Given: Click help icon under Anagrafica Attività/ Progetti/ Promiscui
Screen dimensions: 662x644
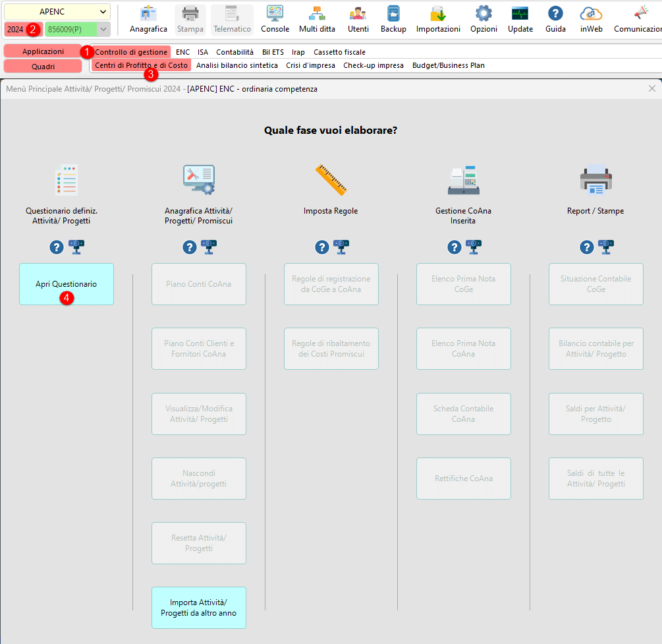Looking at the screenshot, I should [x=190, y=247].
